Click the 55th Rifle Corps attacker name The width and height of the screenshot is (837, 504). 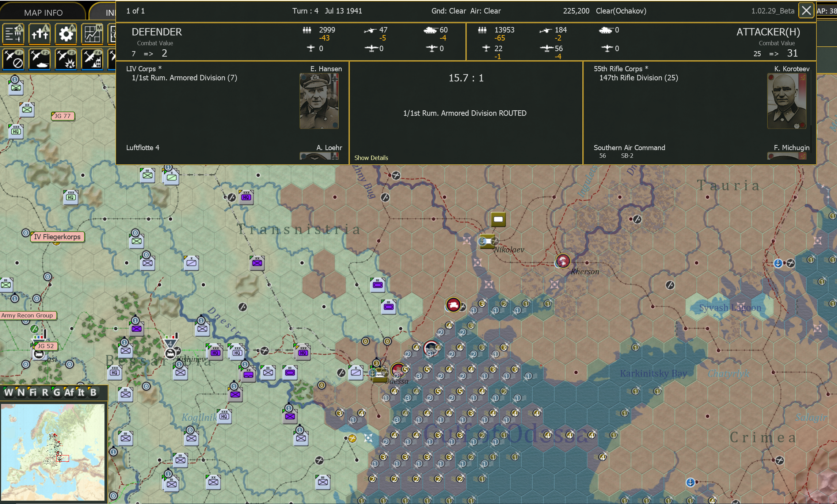tap(621, 69)
